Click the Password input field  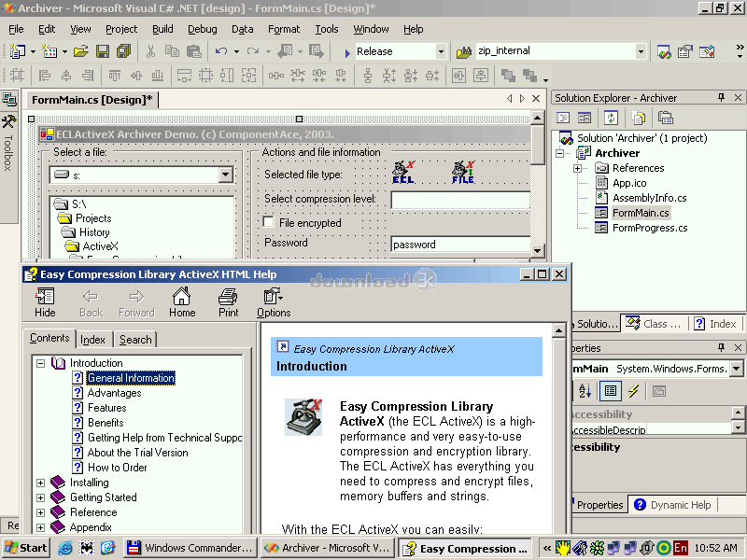460,245
